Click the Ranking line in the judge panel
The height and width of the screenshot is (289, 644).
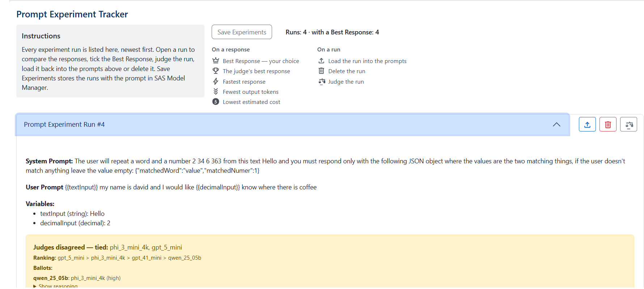click(117, 258)
